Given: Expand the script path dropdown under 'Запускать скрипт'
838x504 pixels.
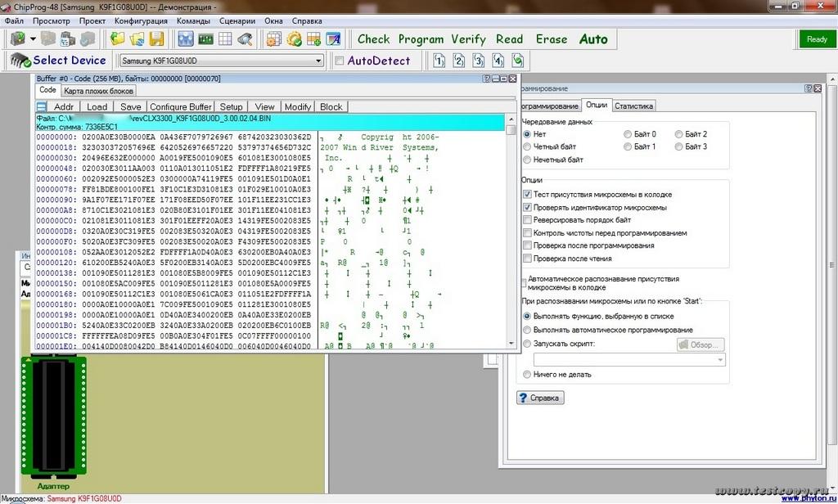Looking at the screenshot, I should (x=720, y=360).
